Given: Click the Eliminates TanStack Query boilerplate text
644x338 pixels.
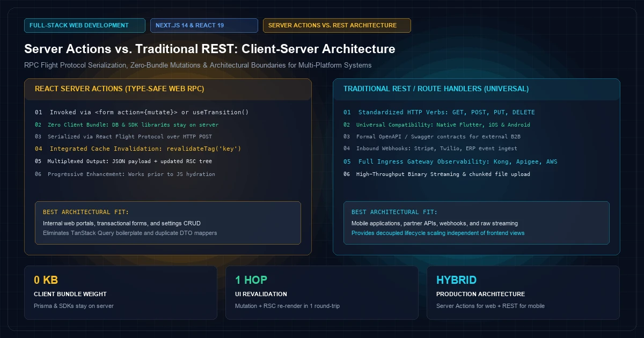Looking at the screenshot, I should [x=130, y=233].
